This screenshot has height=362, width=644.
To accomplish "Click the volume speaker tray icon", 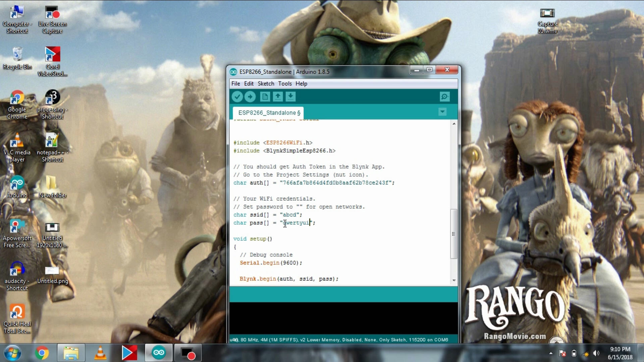I will [x=596, y=353].
